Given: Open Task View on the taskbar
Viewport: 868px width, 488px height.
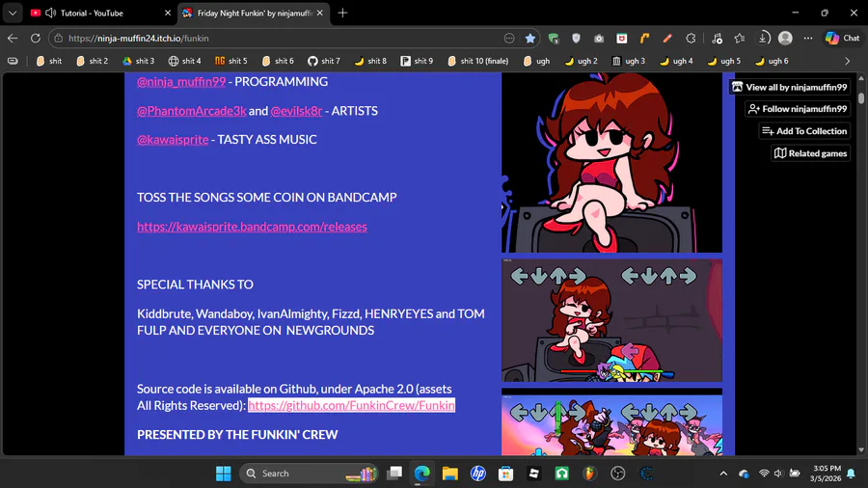Looking at the screenshot, I should point(394,474).
